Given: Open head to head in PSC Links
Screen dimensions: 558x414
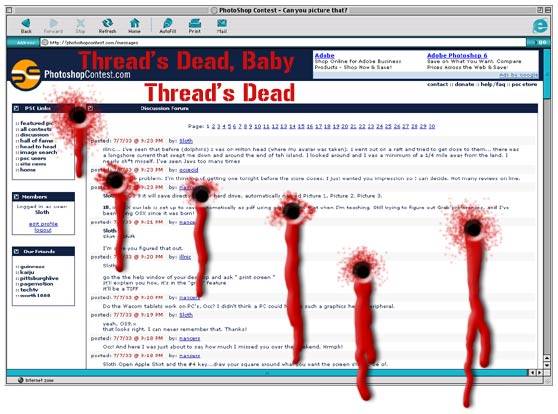Looking at the screenshot, I should point(38,146).
